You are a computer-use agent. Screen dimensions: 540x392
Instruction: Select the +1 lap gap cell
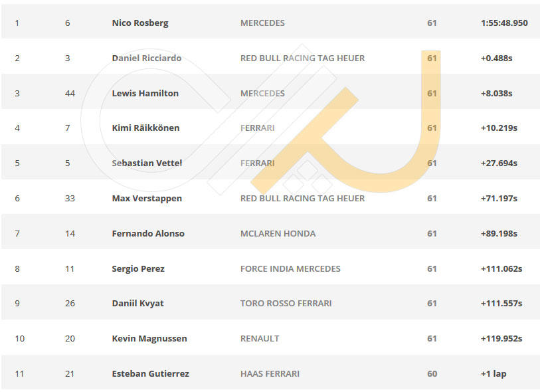pyautogui.click(x=494, y=374)
